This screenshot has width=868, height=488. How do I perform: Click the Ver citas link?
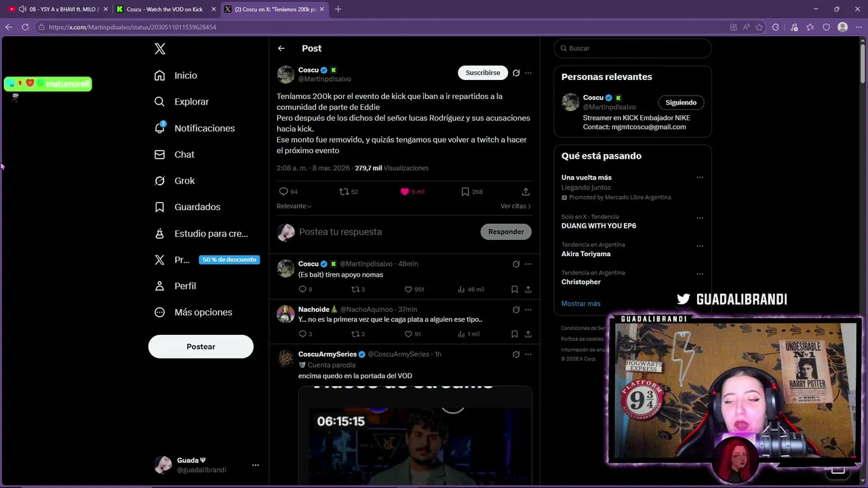coord(515,206)
